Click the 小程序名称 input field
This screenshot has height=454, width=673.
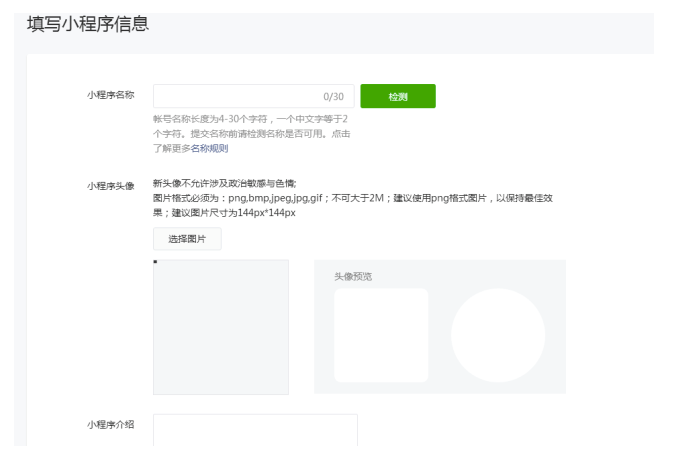tap(235, 96)
